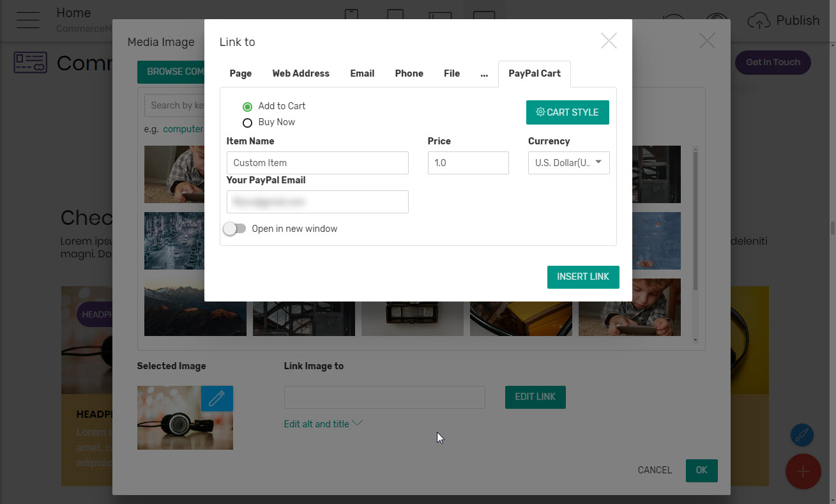Select the aerial city street thumbnail
This screenshot has height=504, width=836.
174,241
